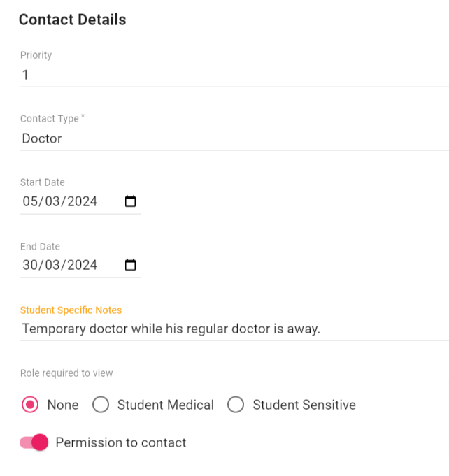449x476 pixels.
Task: Select the None role radio button
Action: coord(30,405)
